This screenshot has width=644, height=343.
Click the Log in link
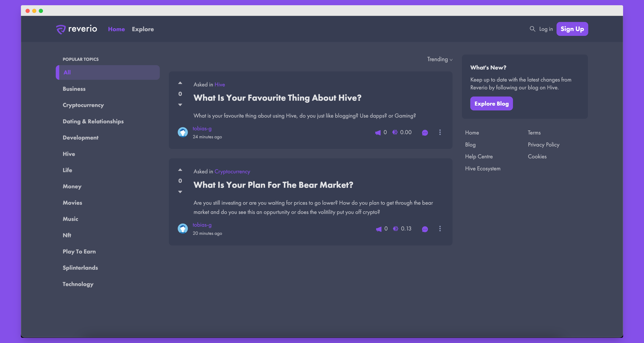pos(546,29)
